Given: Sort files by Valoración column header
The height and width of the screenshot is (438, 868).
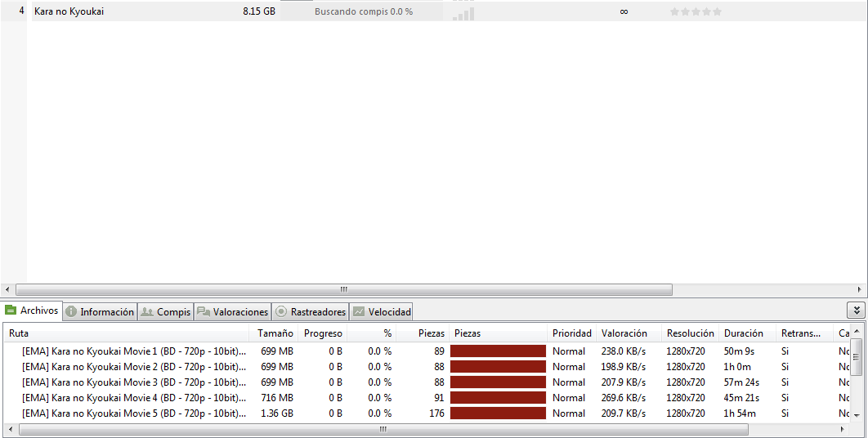Looking at the screenshot, I should pos(629,333).
